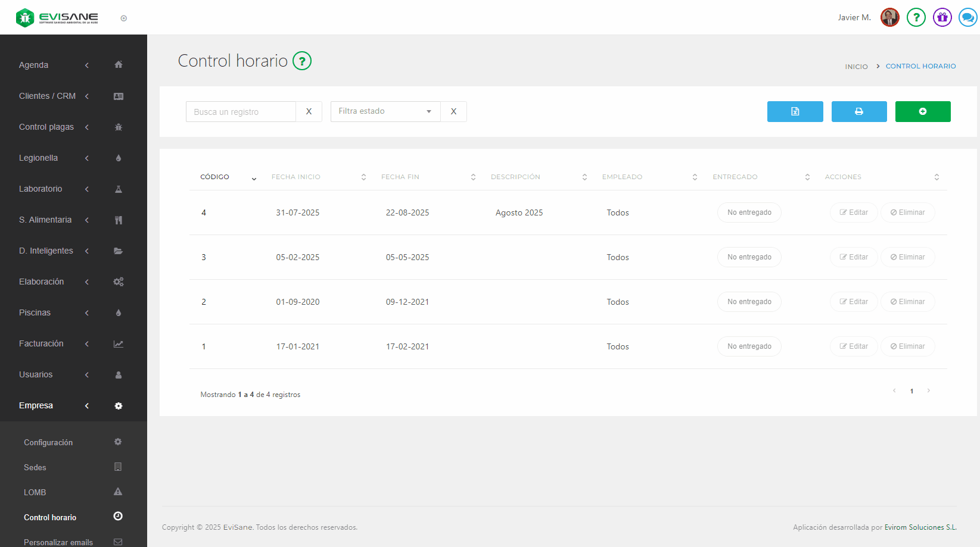Click the Legionella droplet icon
This screenshot has width=980, height=547.
tap(119, 158)
